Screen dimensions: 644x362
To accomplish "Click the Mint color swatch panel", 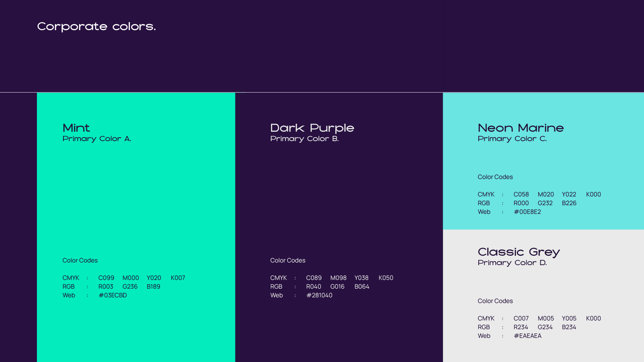I will coord(136,201).
